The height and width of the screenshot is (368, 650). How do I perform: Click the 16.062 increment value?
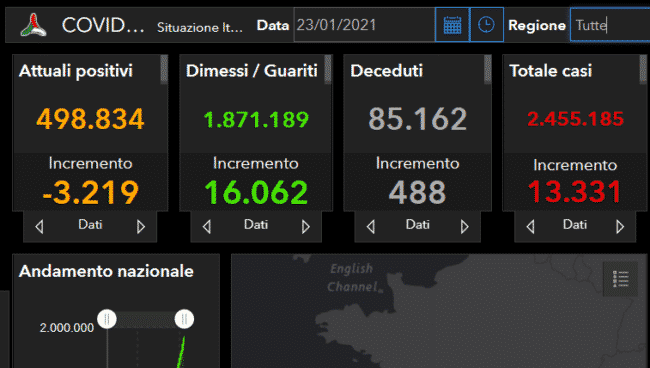pyautogui.click(x=256, y=193)
